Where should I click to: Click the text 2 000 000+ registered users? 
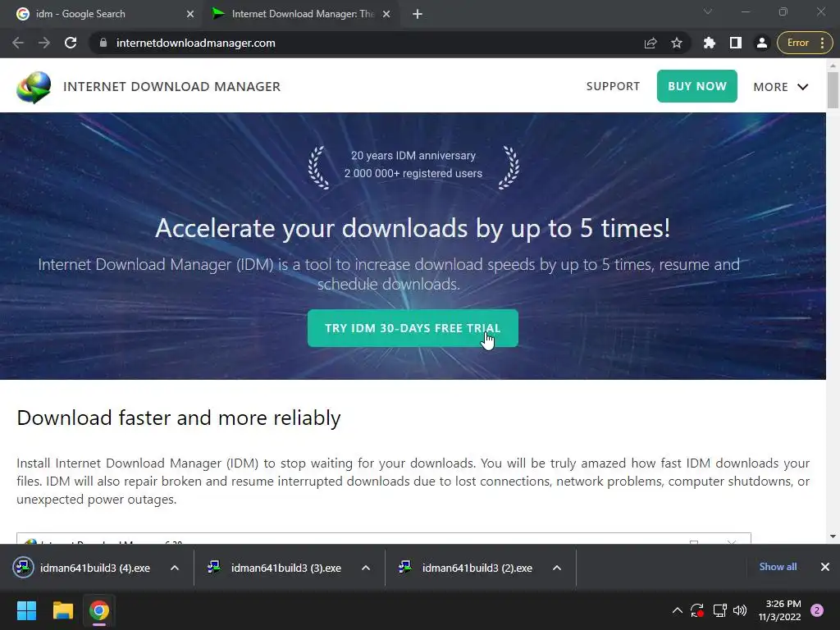[413, 174]
